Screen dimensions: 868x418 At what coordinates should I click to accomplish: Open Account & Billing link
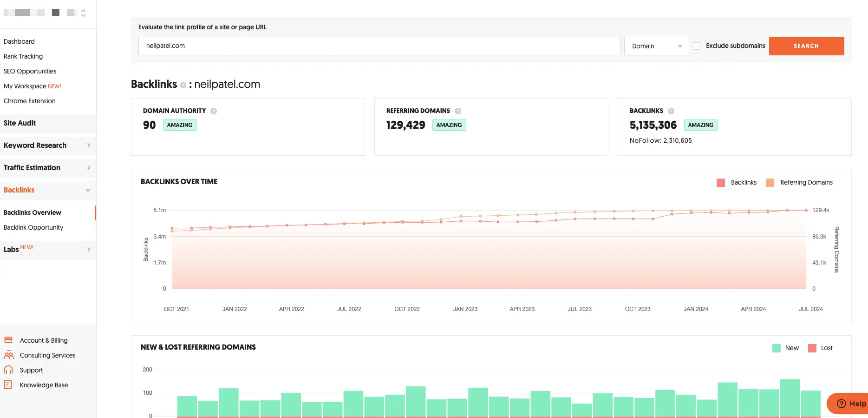click(44, 340)
